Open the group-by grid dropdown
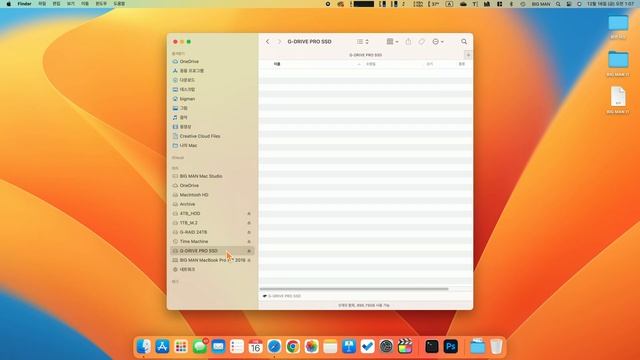 pyautogui.click(x=392, y=42)
